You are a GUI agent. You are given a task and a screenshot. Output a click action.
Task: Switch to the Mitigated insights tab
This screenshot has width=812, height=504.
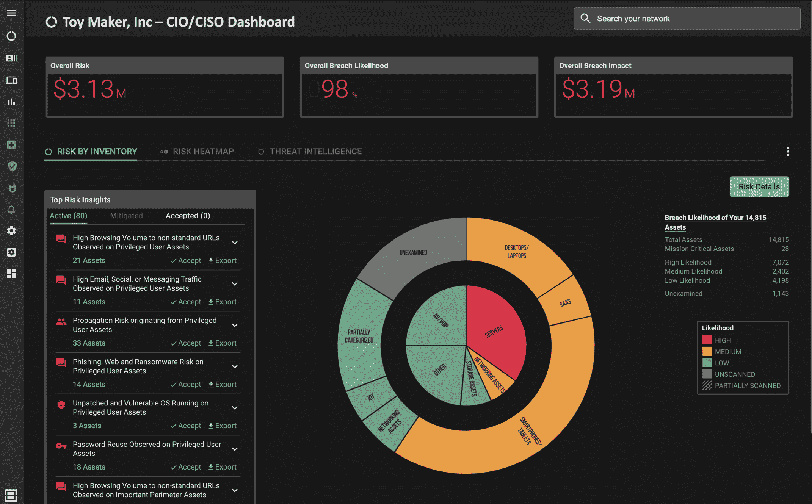click(126, 216)
